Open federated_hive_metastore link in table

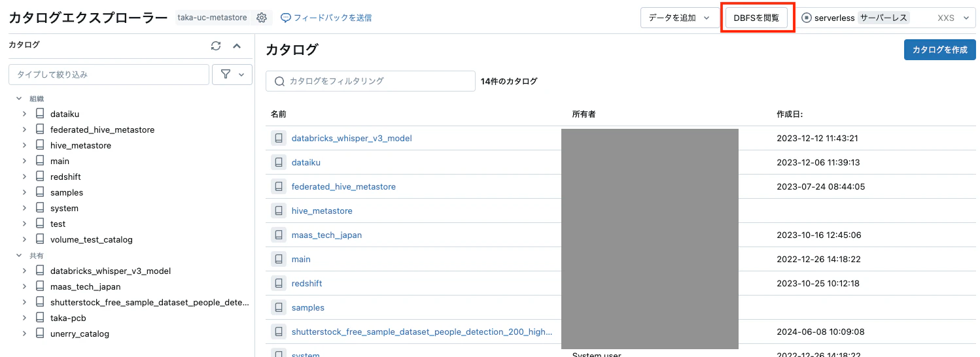[x=343, y=186]
